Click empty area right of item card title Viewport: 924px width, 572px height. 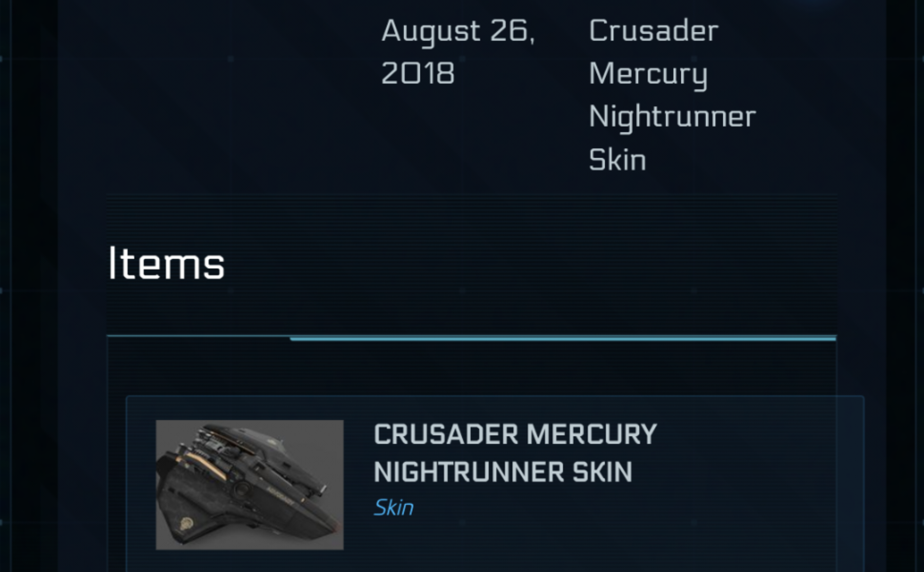click(758, 451)
